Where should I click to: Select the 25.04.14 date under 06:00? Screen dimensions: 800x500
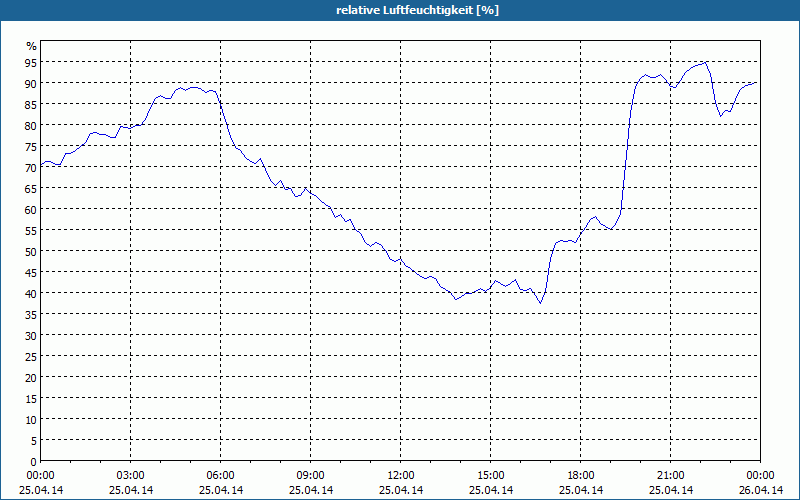pos(220,490)
